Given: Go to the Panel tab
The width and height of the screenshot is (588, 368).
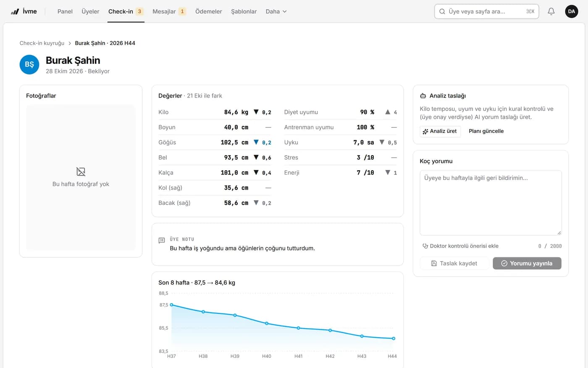Looking at the screenshot, I should click(x=65, y=11).
